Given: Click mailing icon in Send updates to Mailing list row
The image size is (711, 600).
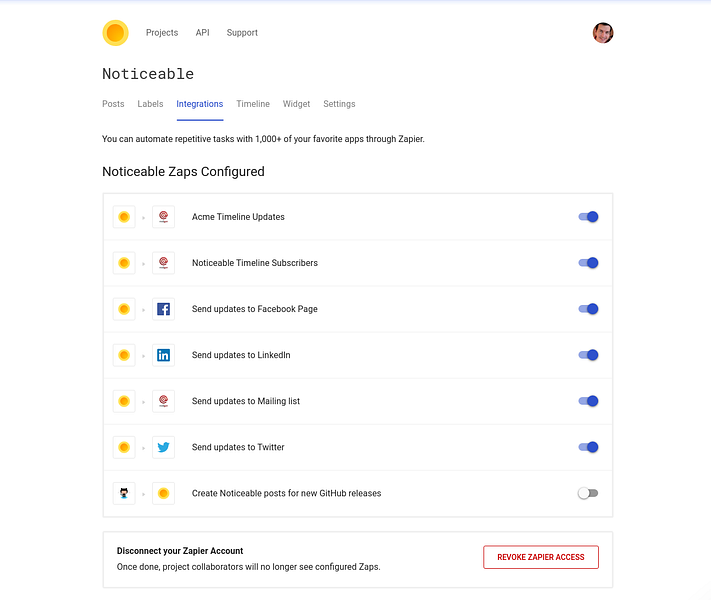Looking at the screenshot, I should [163, 401].
